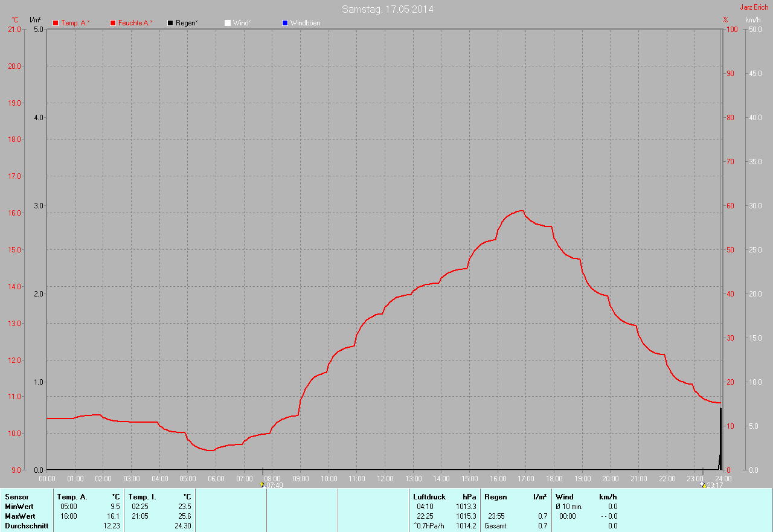
Task: Click the '04:10' pressure minimum time
Action: 425,507
